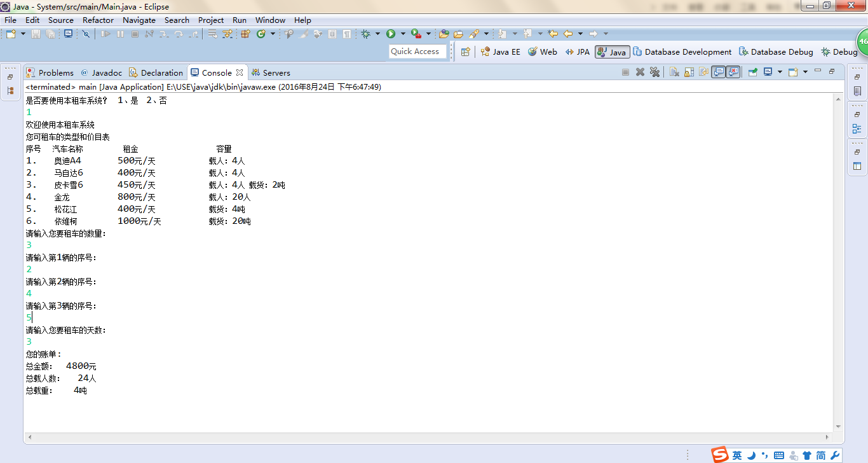Screen dimensions: 868x463
Task: Switch to the JPA perspective
Action: tap(578, 52)
